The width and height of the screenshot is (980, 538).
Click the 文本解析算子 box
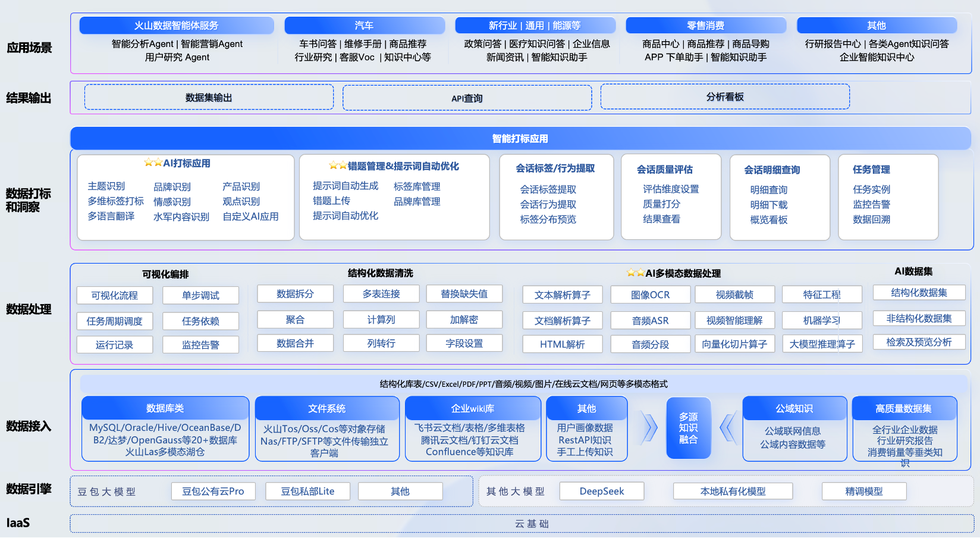(563, 295)
